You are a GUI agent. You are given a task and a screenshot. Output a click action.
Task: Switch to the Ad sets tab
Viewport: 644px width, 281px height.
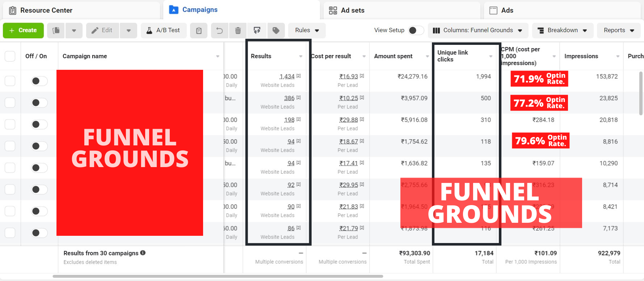(x=402, y=10)
